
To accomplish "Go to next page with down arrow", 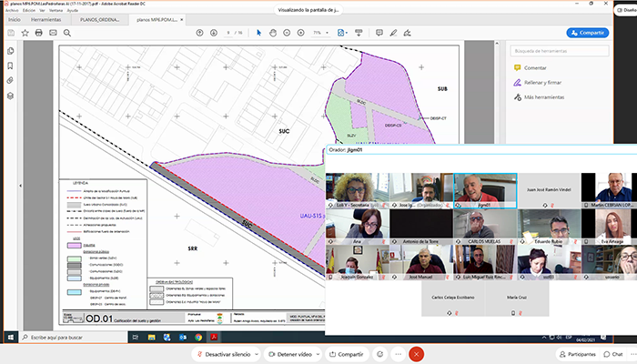I will [x=212, y=33].
